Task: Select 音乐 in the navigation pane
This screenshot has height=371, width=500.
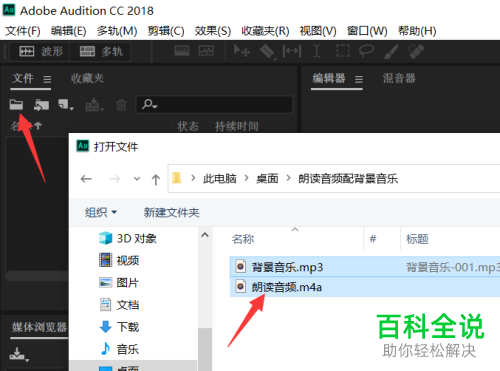Action: coord(119,349)
